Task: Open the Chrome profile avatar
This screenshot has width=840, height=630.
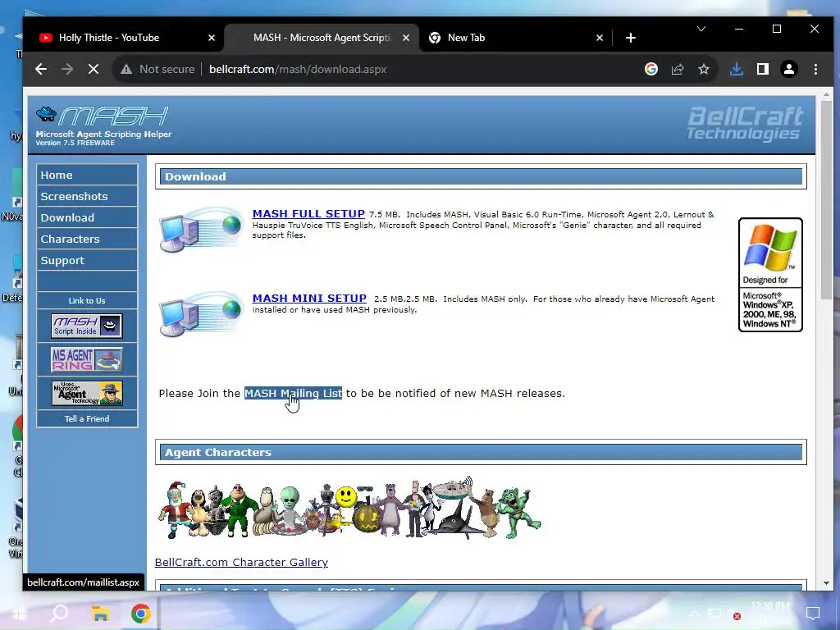Action: click(x=789, y=69)
